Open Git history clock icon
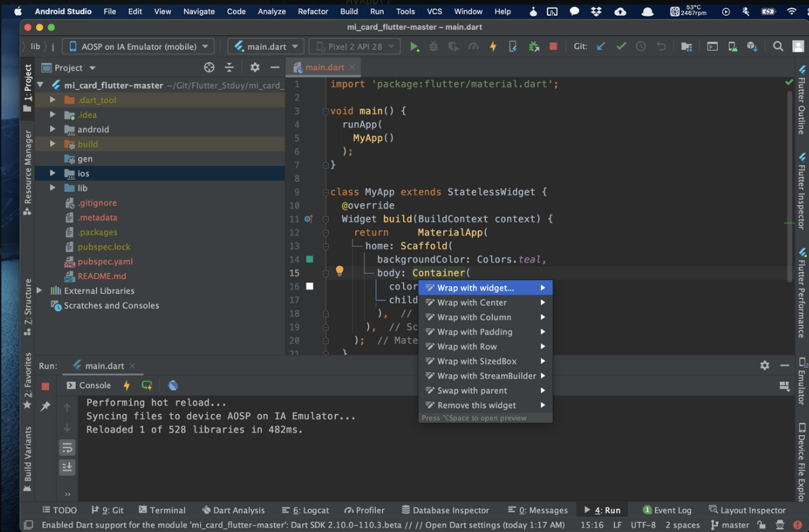This screenshot has width=809, height=532. (641, 46)
